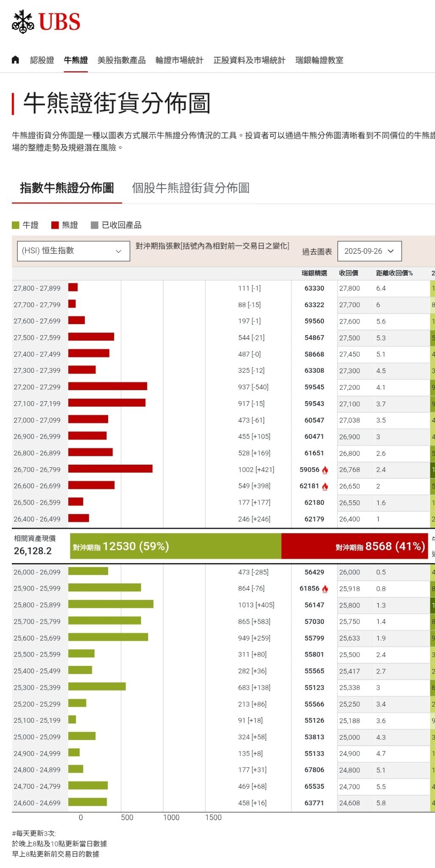
Task: Click the UBS logo
Action: coord(46,22)
